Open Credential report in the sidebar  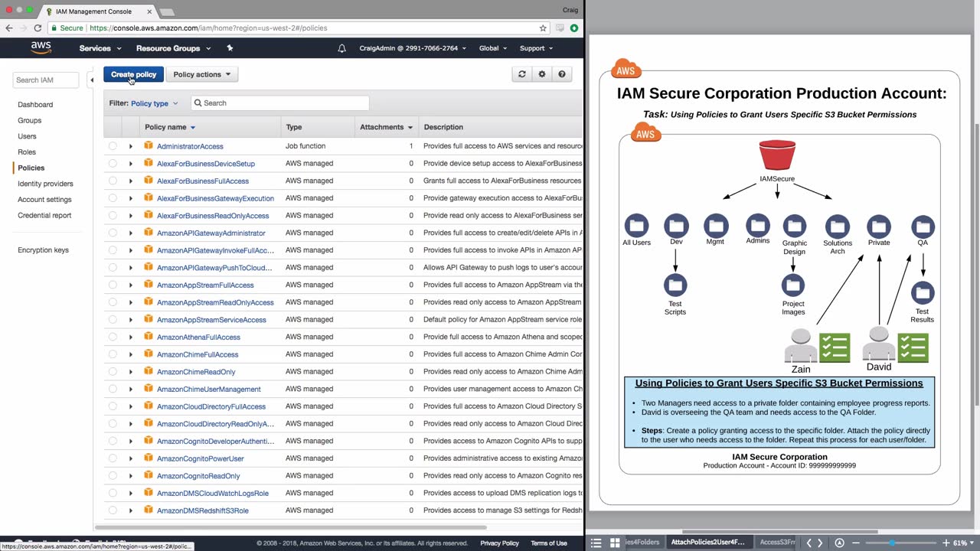[44, 215]
